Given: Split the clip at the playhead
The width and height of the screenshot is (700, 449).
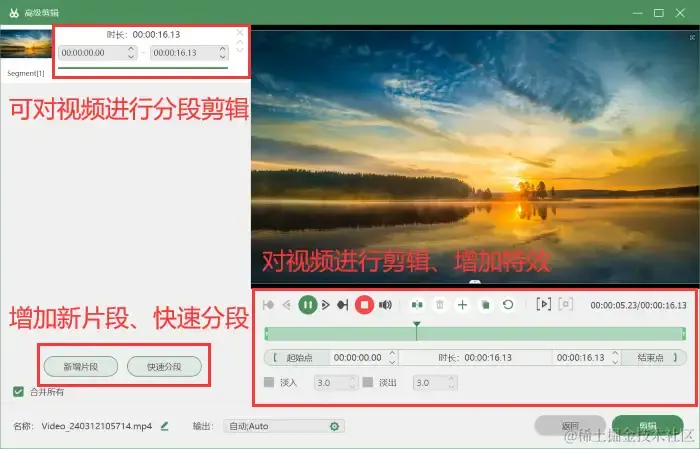Looking at the screenshot, I should [417, 305].
